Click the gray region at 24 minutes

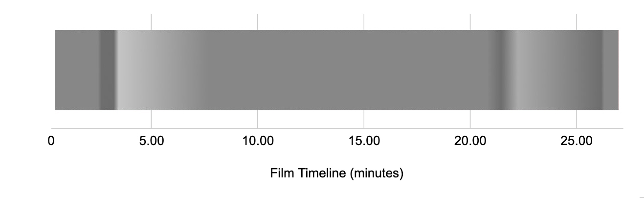click(x=555, y=70)
